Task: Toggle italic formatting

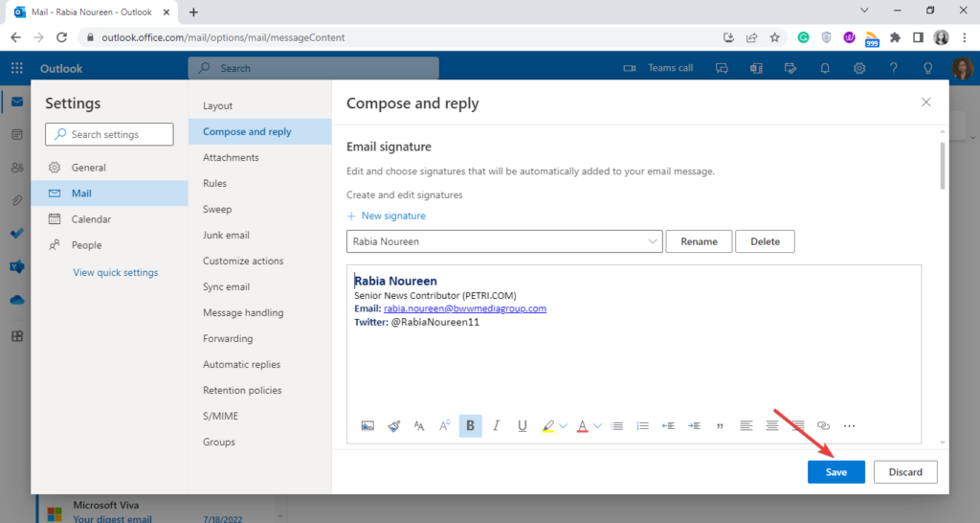Action: [497, 426]
